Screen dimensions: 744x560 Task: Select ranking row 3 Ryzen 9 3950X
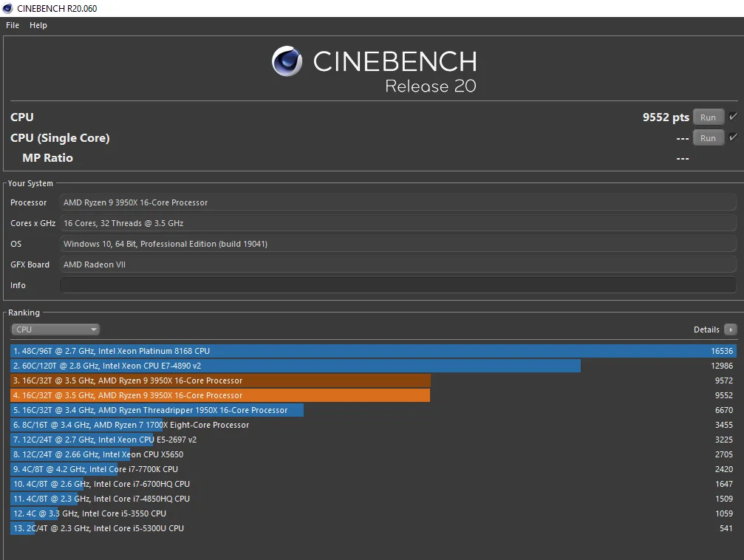point(373,380)
